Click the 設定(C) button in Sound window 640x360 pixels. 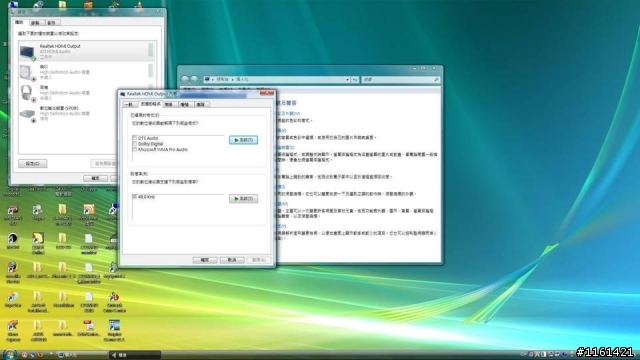pyautogui.click(x=33, y=164)
